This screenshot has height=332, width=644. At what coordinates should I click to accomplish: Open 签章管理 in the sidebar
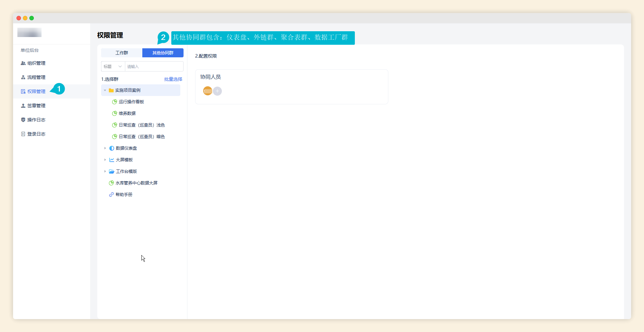coord(36,106)
